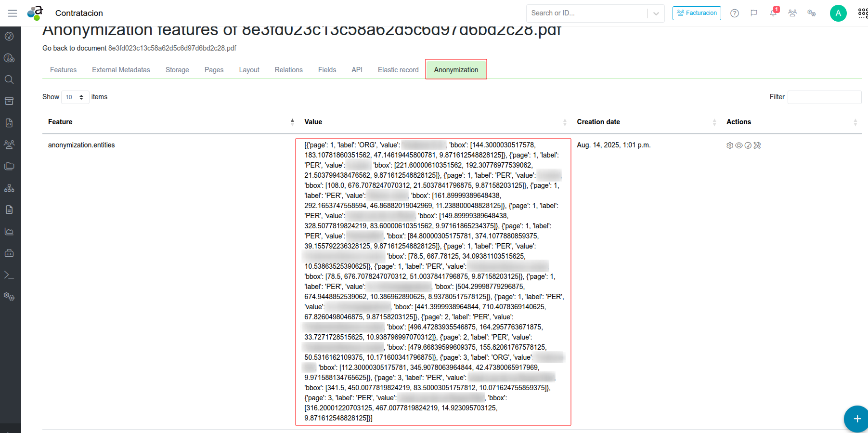Screen dimensions: 868x433
Task: Switch to the External Metadatas tab
Action: pyautogui.click(x=121, y=70)
